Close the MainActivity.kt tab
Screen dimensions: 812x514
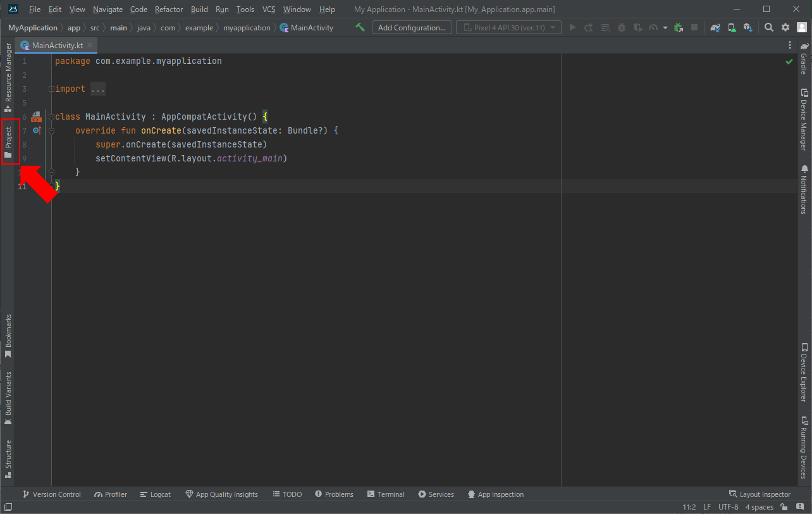click(x=90, y=46)
